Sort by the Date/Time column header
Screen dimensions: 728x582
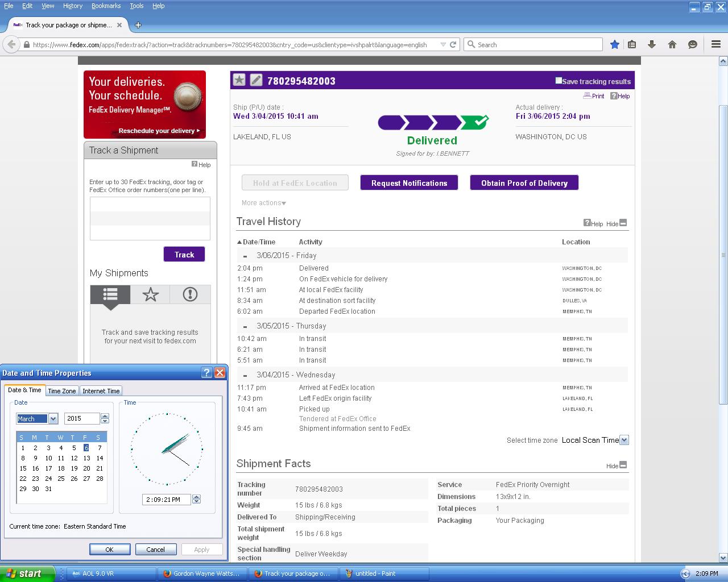pos(256,242)
